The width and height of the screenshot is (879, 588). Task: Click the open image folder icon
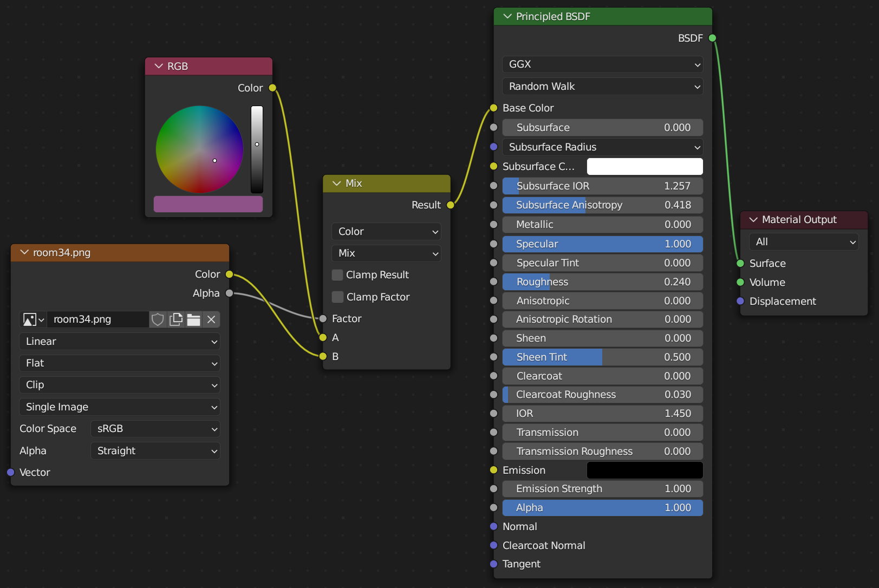point(194,319)
